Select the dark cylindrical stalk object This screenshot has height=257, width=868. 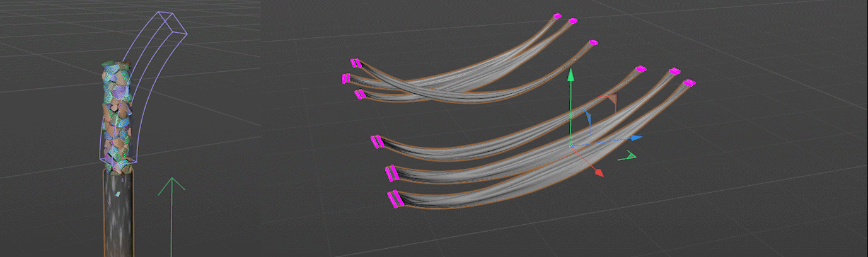[119, 213]
